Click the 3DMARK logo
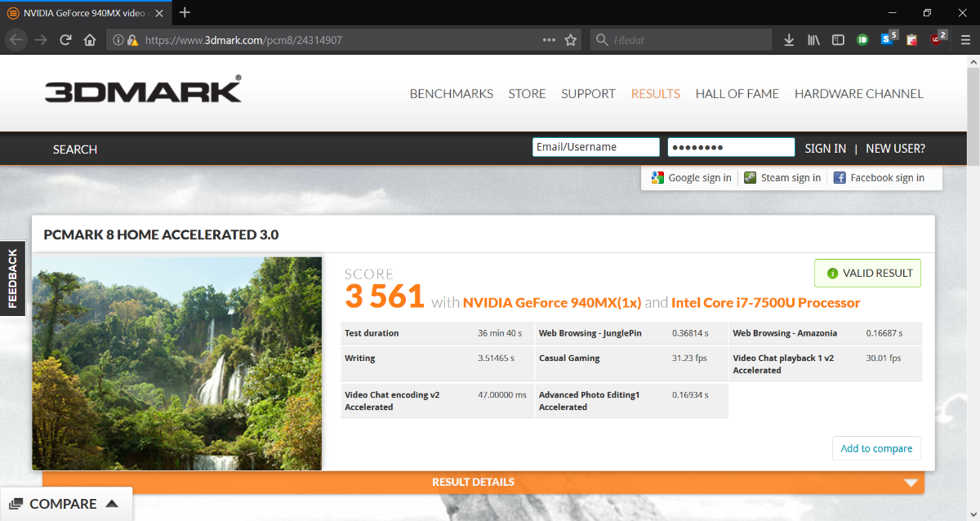Screen dimensions: 980x521 tap(143, 90)
